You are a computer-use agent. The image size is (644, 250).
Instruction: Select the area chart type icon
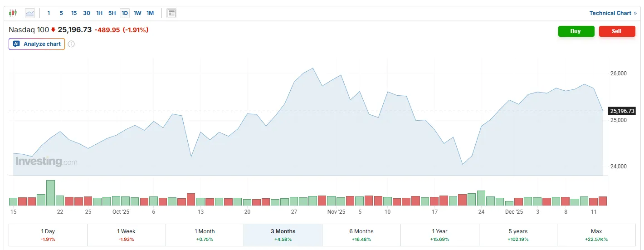(x=30, y=13)
